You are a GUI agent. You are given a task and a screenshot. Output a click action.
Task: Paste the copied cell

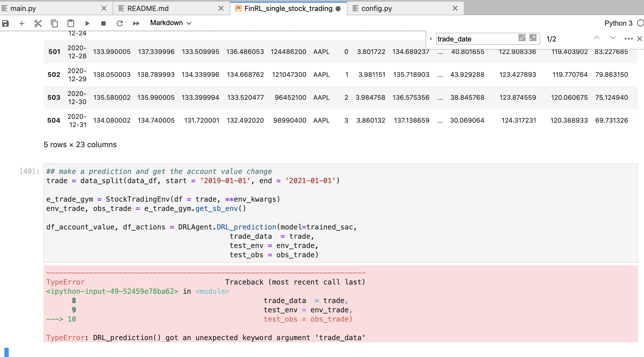pos(70,23)
